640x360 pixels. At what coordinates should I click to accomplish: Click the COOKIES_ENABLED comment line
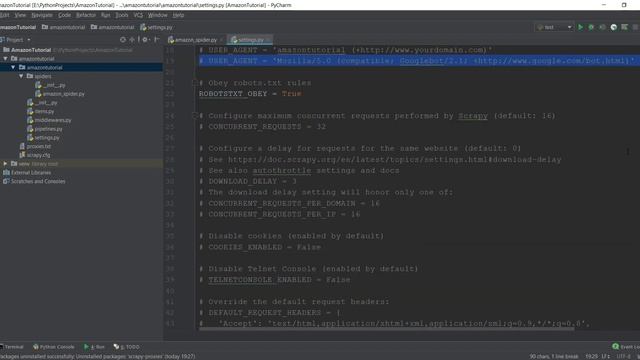pos(260,247)
